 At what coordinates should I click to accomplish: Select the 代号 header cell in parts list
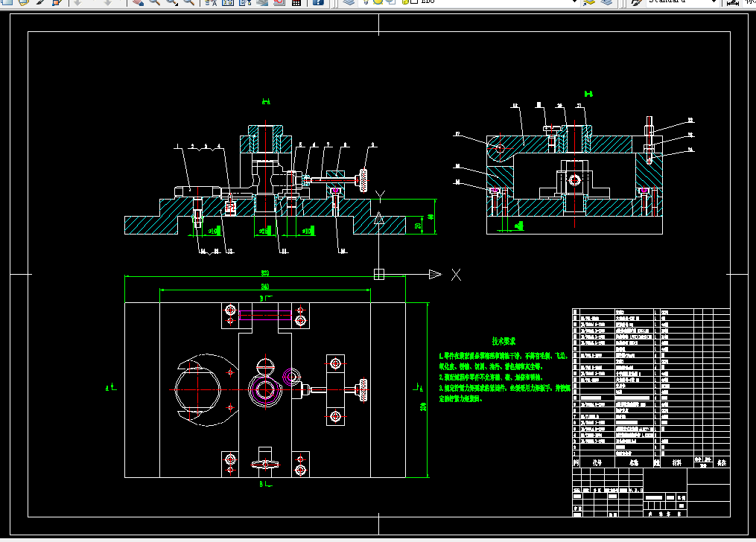pyautogui.click(x=597, y=462)
